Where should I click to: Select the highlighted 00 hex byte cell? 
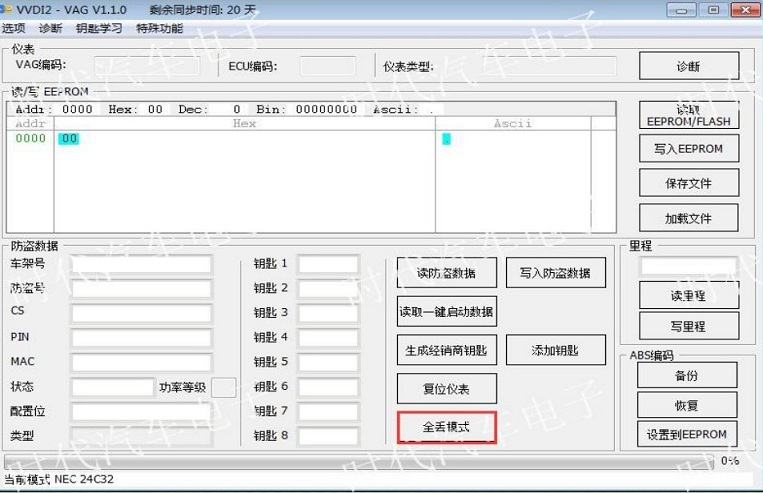69,139
